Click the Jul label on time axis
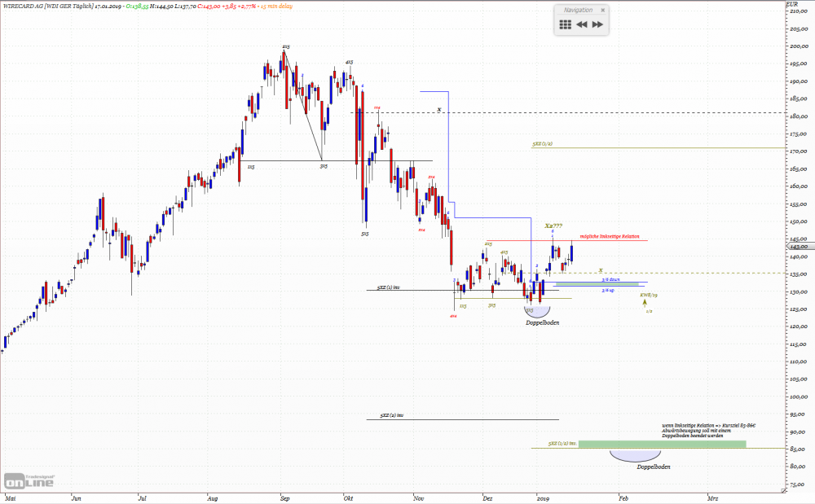 [142, 498]
